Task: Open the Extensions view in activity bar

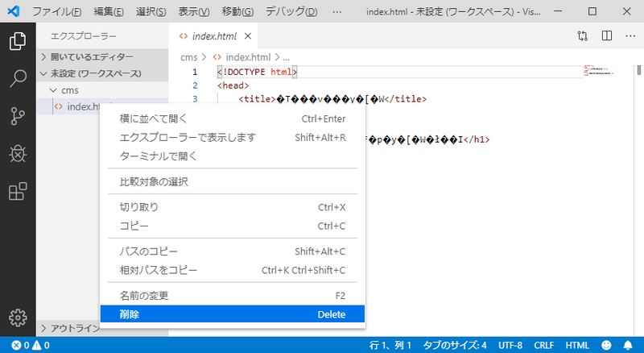Action: tap(18, 191)
